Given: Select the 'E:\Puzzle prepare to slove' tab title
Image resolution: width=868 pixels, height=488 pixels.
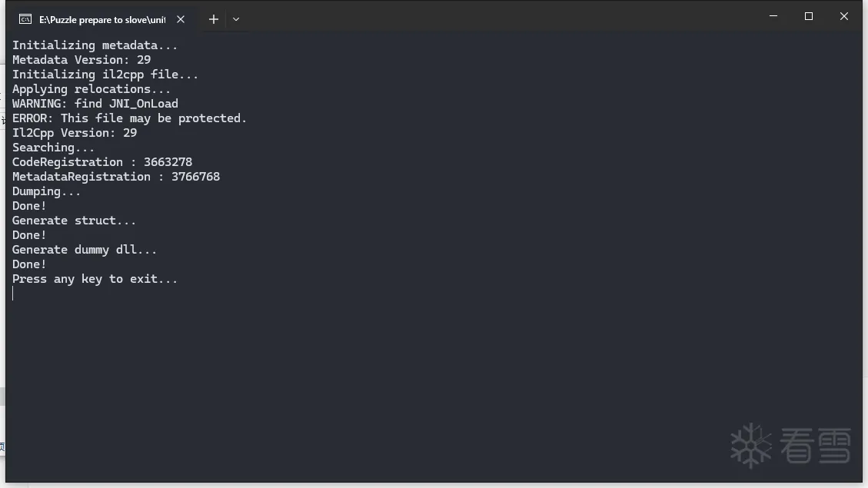Looking at the screenshot, I should pos(101,19).
